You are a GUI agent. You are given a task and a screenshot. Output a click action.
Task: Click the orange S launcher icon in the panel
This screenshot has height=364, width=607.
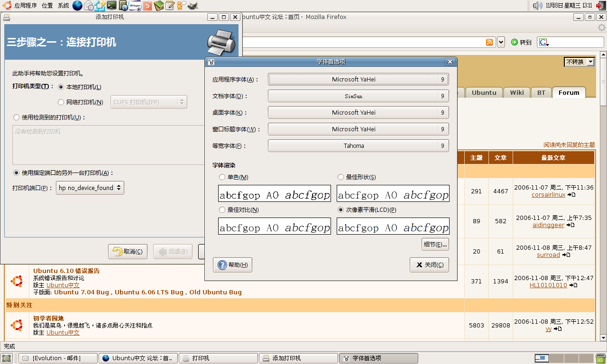(x=147, y=6)
